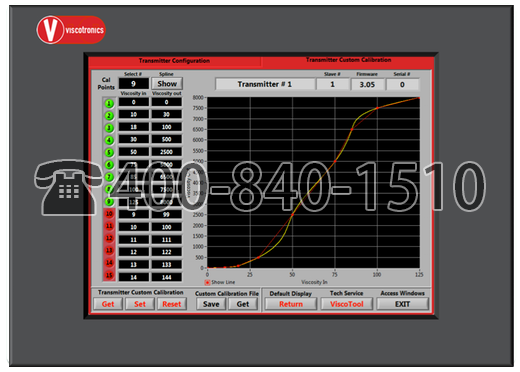Click Viscosity in field of point 15

tap(134, 277)
